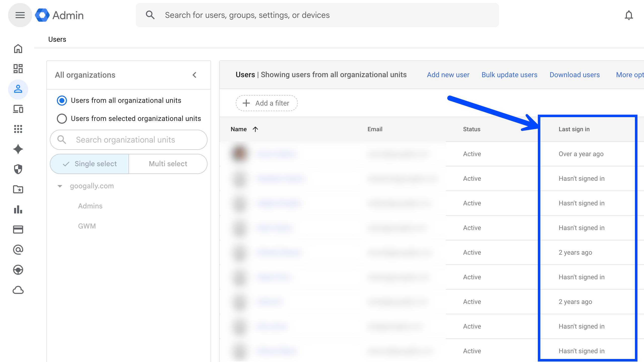Sort users by the Name column
Viewport: 644px width, 362px height.
point(239,129)
